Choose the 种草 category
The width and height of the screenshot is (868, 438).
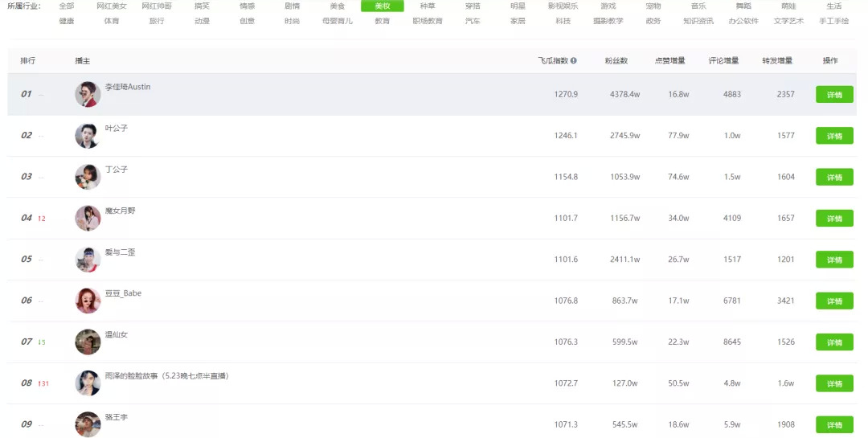pyautogui.click(x=428, y=6)
